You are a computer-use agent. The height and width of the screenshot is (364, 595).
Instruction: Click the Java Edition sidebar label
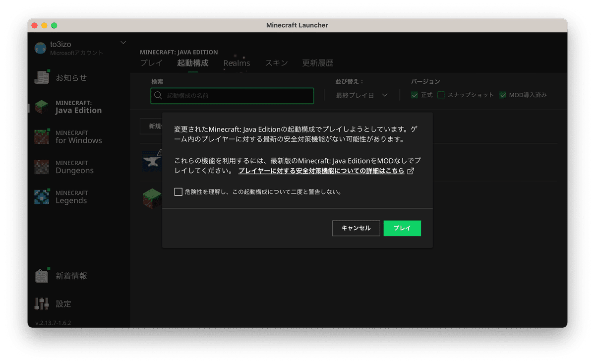pyautogui.click(x=78, y=111)
